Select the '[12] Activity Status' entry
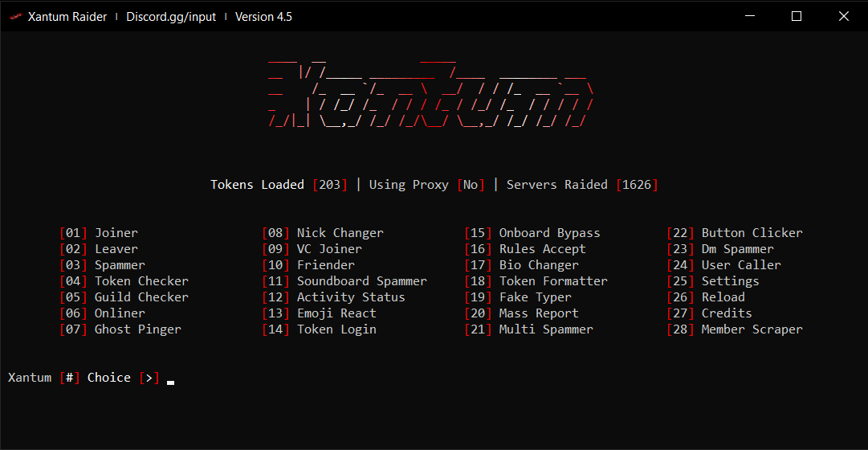 coord(334,297)
